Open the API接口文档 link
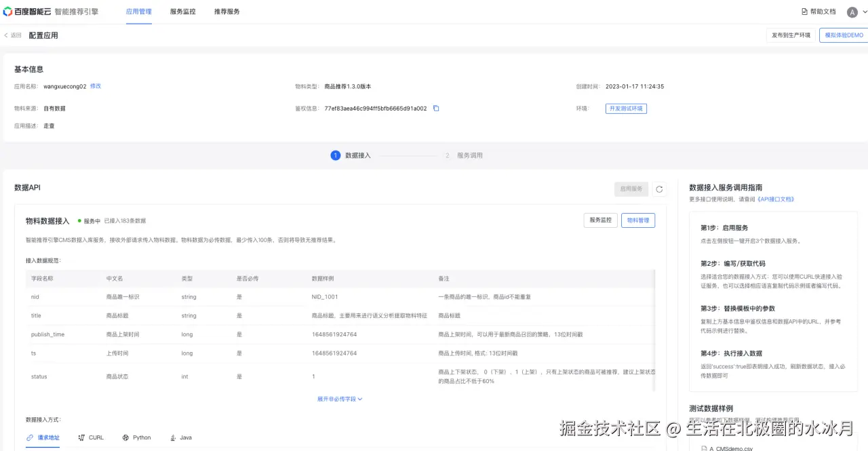 775,199
